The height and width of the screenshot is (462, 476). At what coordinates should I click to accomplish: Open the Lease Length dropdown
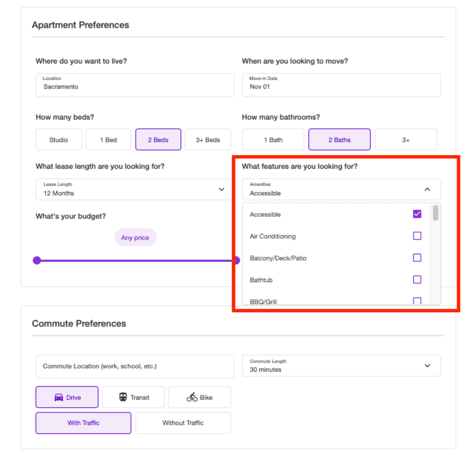point(135,189)
